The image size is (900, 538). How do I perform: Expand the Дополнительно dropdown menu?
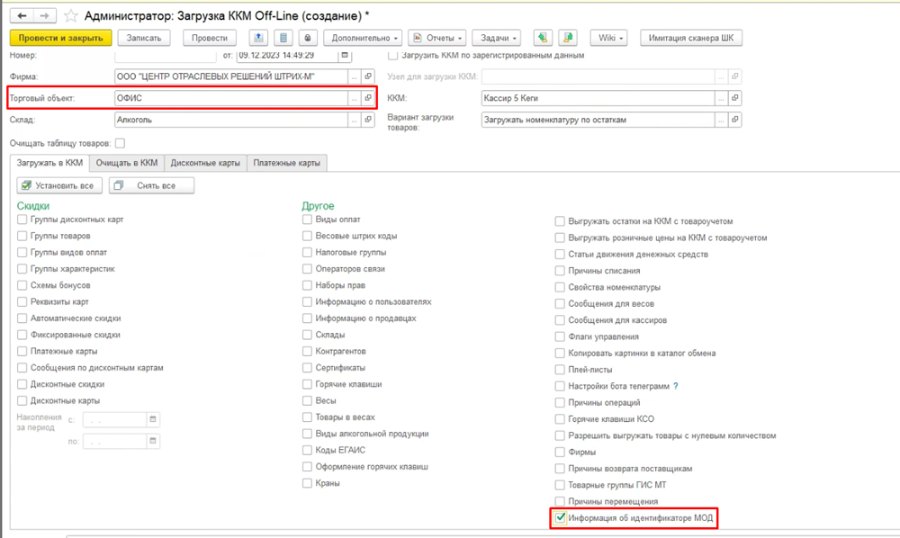tap(363, 38)
